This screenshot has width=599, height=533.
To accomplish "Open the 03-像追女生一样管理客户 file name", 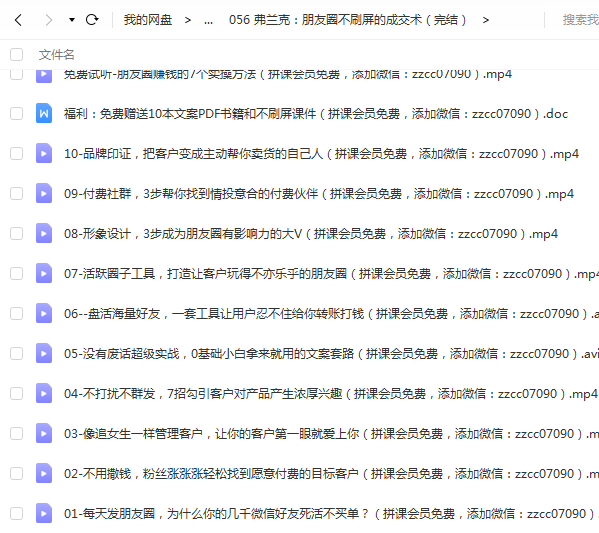I will 331,434.
